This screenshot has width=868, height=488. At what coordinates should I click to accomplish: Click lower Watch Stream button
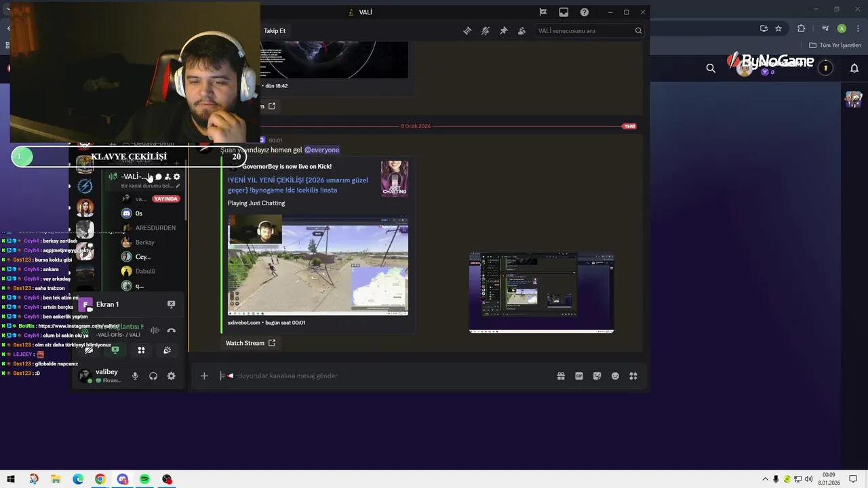pyautogui.click(x=250, y=343)
